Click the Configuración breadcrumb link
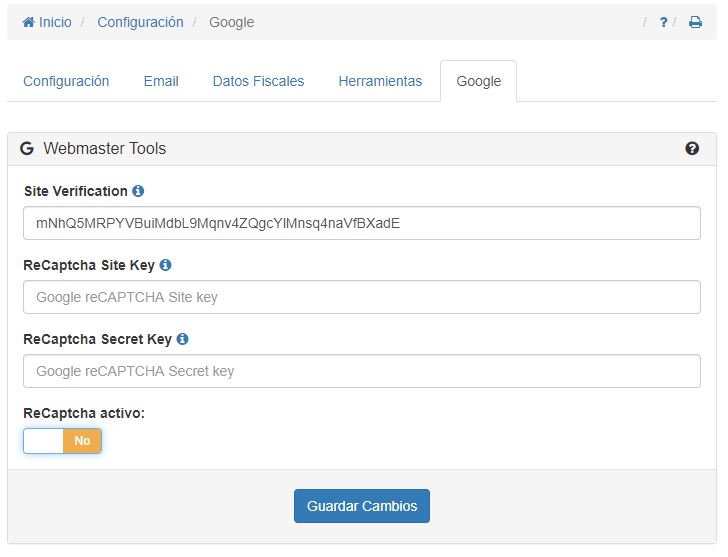This screenshot has width=728, height=557. [x=140, y=22]
